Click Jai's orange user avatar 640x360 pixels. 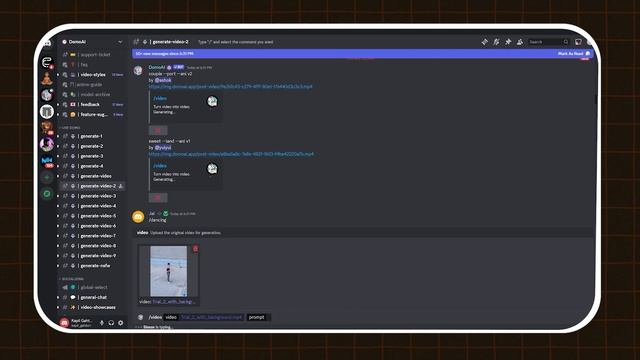tap(138, 217)
